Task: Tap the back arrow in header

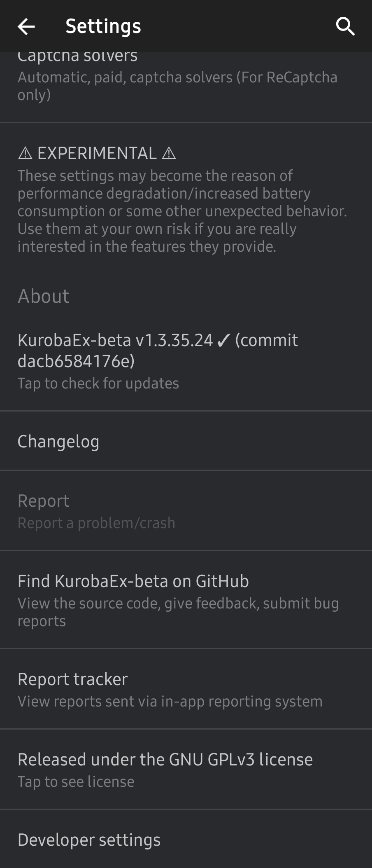Action: click(x=26, y=26)
